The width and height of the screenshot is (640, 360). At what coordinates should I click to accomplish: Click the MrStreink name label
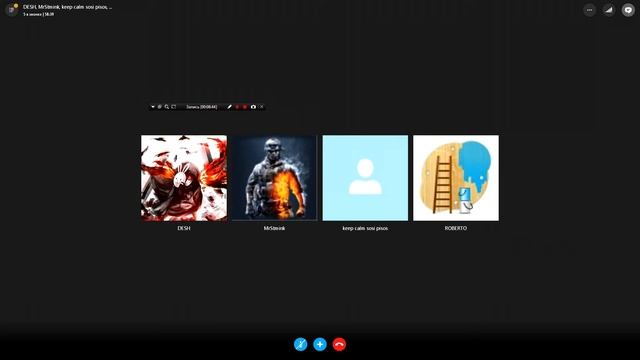pos(275,228)
